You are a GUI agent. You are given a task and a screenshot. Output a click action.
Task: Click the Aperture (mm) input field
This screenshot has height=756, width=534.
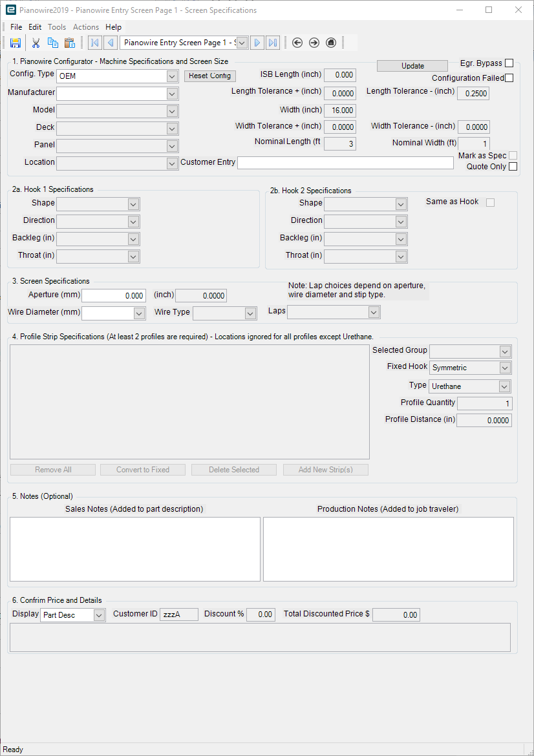point(114,296)
